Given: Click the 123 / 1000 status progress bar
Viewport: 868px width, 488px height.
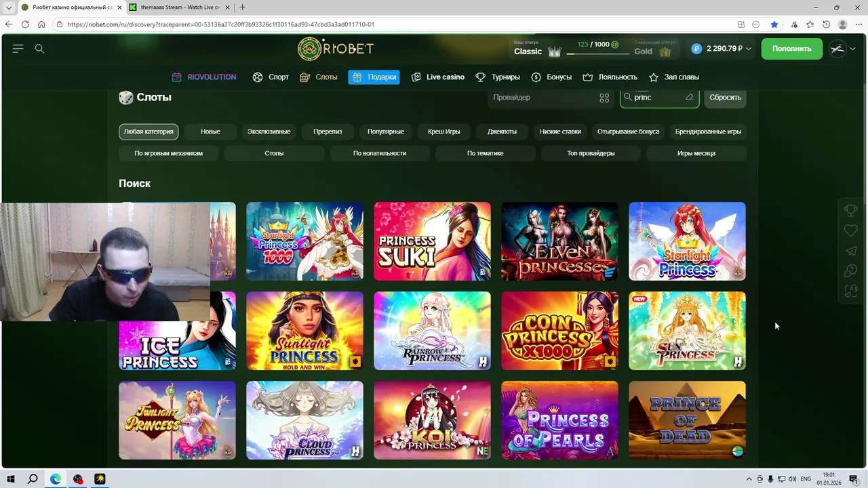Looking at the screenshot, I should point(597,54).
